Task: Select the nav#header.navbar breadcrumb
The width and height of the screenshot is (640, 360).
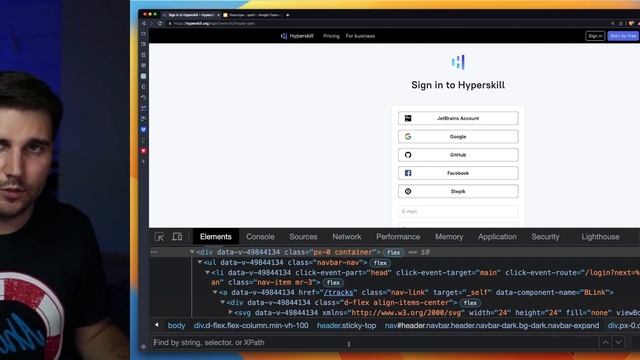Action: coord(492,326)
